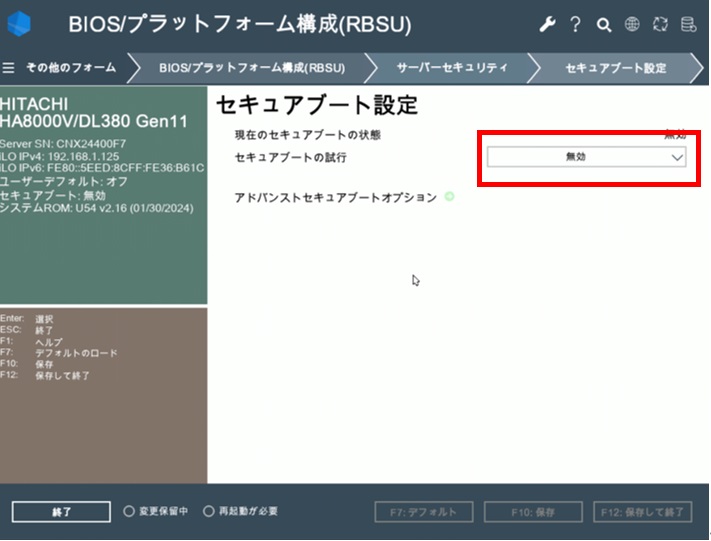The height and width of the screenshot is (541, 711).
Task: Open the hamburger menu icon
Action: click(9, 68)
